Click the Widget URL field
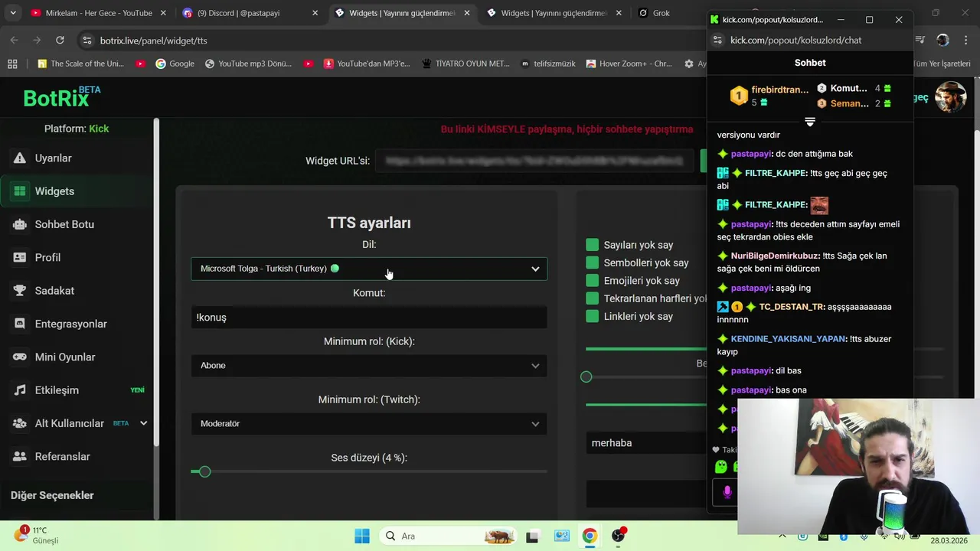 [x=534, y=161]
